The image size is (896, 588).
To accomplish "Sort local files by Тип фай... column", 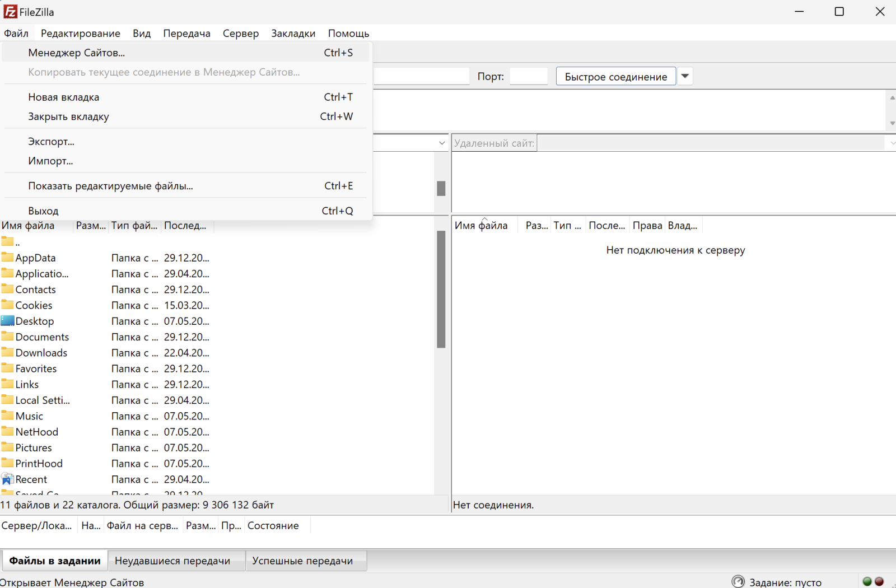I will (134, 226).
